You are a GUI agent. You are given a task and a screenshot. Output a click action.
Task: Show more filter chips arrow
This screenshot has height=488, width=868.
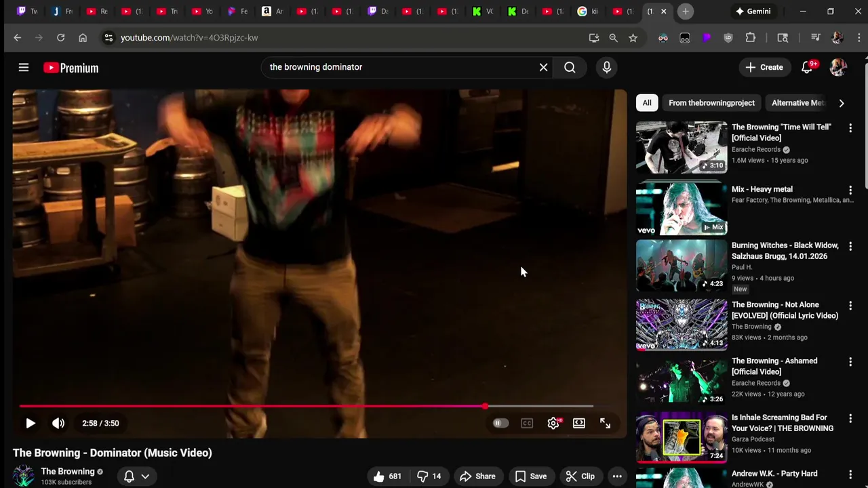(842, 103)
